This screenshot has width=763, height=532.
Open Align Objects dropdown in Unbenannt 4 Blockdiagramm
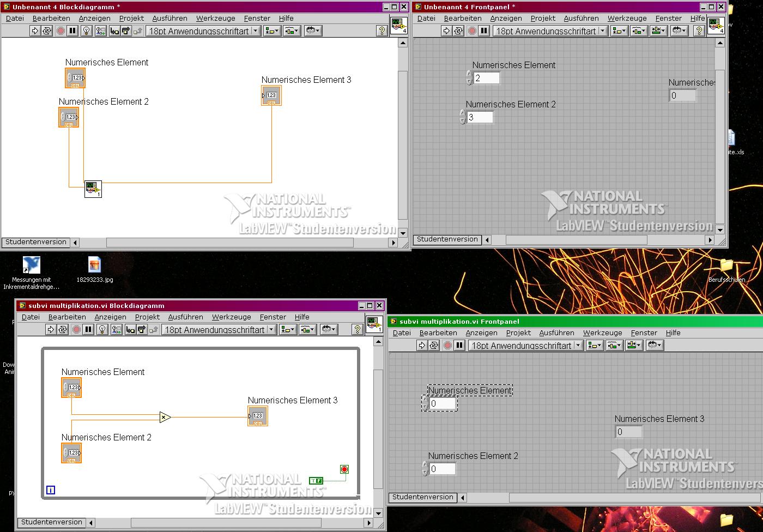[x=272, y=31]
